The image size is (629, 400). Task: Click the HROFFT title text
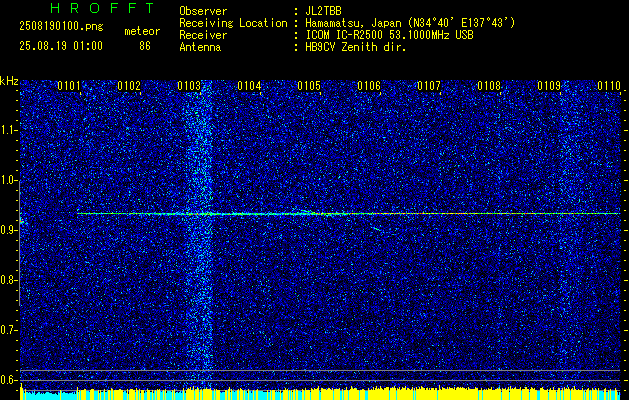(102, 8)
